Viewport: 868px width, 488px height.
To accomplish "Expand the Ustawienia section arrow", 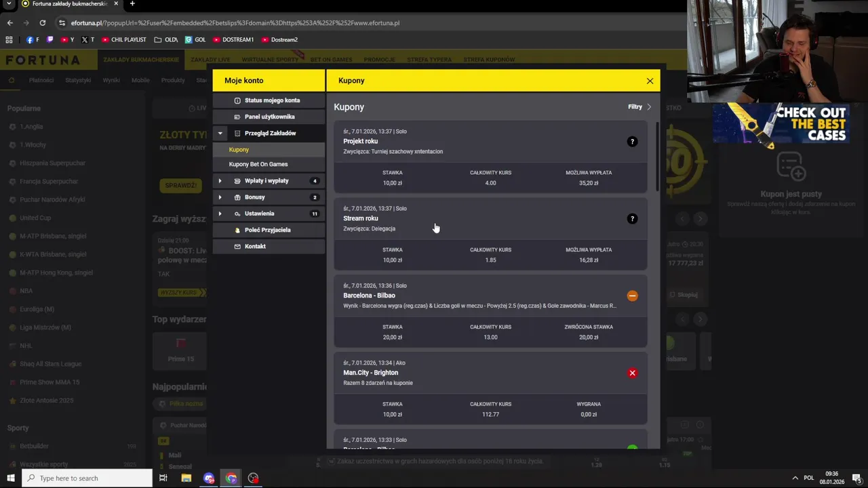I will click(220, 213).
